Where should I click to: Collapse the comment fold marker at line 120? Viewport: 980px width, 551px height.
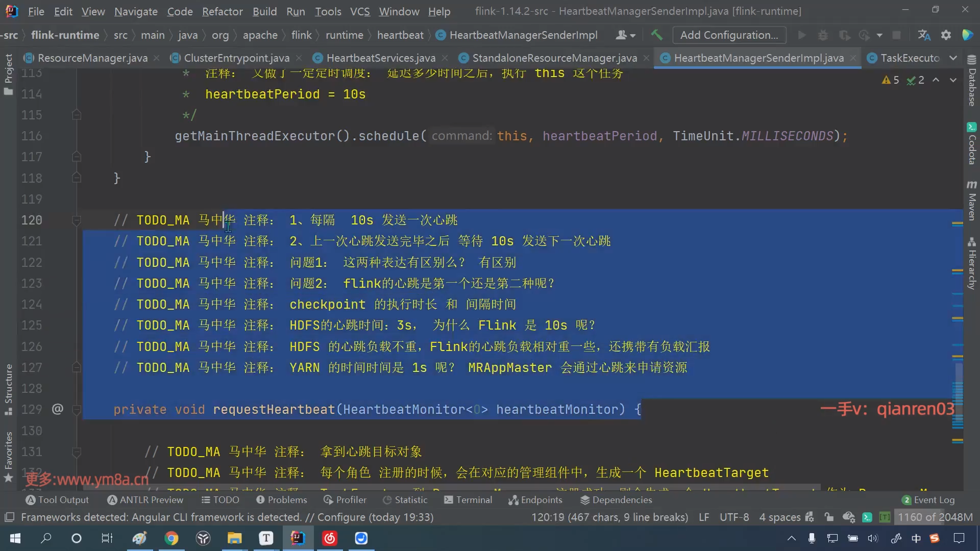tap(77, 220)
